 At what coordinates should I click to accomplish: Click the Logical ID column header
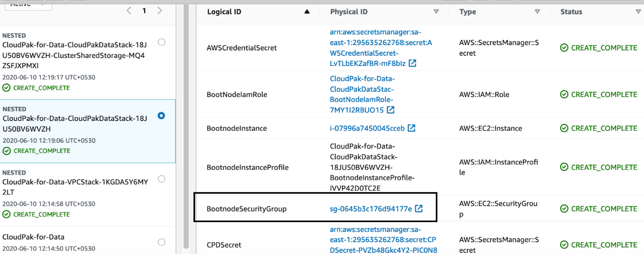tap(224, 12)
